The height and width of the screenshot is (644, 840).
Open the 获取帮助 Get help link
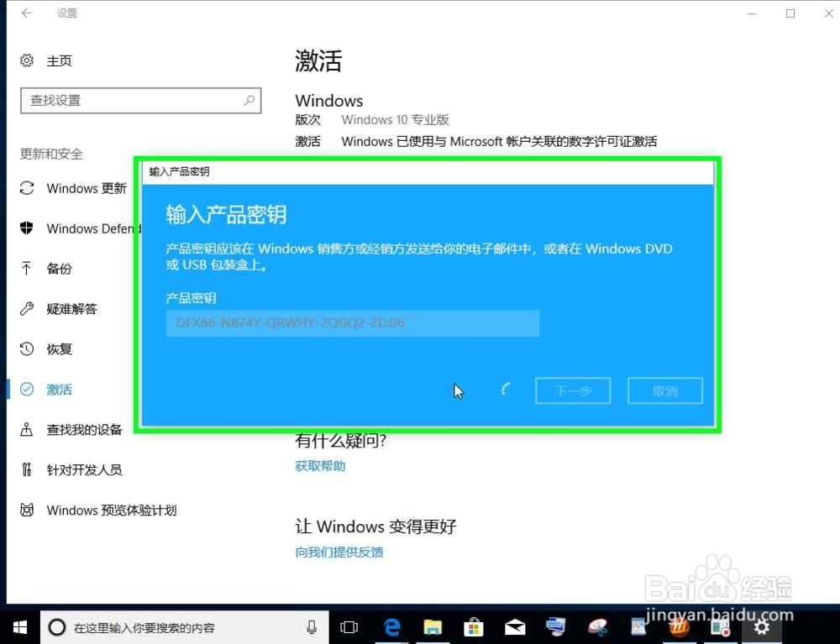point(320,466)
